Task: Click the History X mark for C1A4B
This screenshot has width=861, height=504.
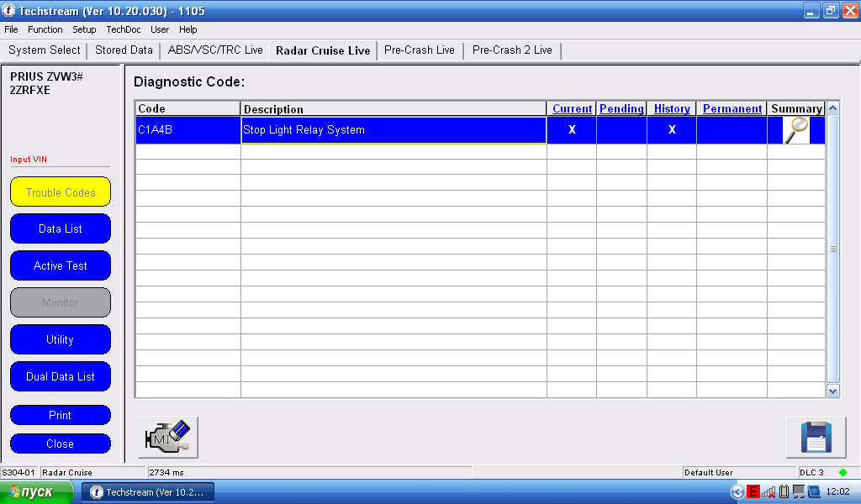Action: point(672,130)
